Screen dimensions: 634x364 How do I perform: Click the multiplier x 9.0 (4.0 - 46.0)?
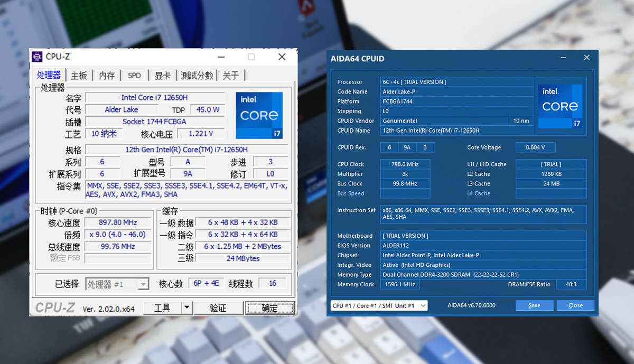(117, 235)
